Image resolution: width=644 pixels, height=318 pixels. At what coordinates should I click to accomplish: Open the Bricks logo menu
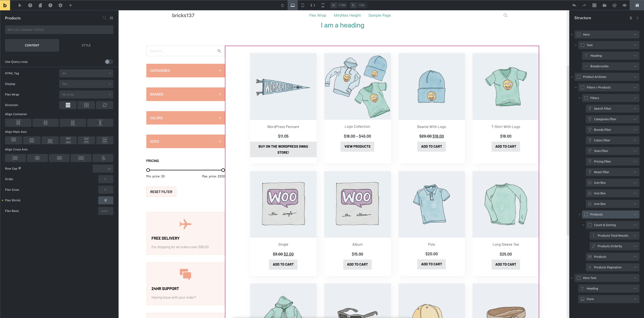coord(5,5)
